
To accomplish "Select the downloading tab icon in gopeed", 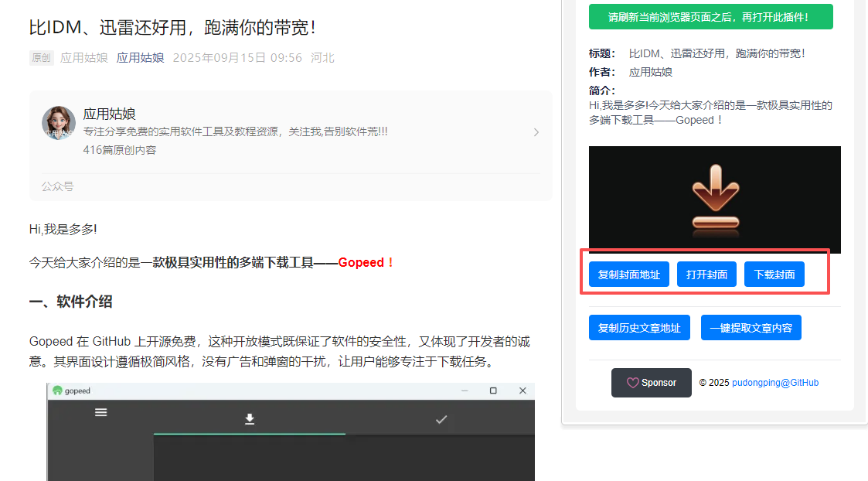I will click(x=250, y=419).
